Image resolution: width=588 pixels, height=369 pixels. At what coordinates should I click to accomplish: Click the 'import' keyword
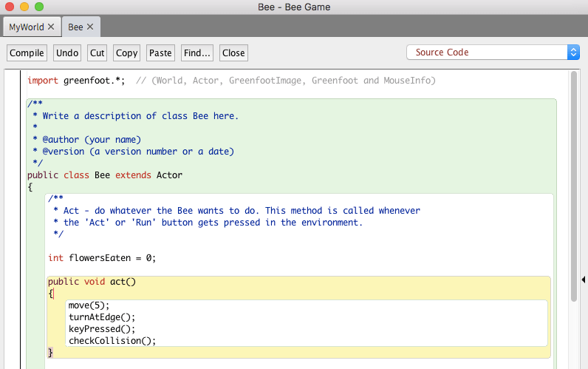(x=43, y=81)
